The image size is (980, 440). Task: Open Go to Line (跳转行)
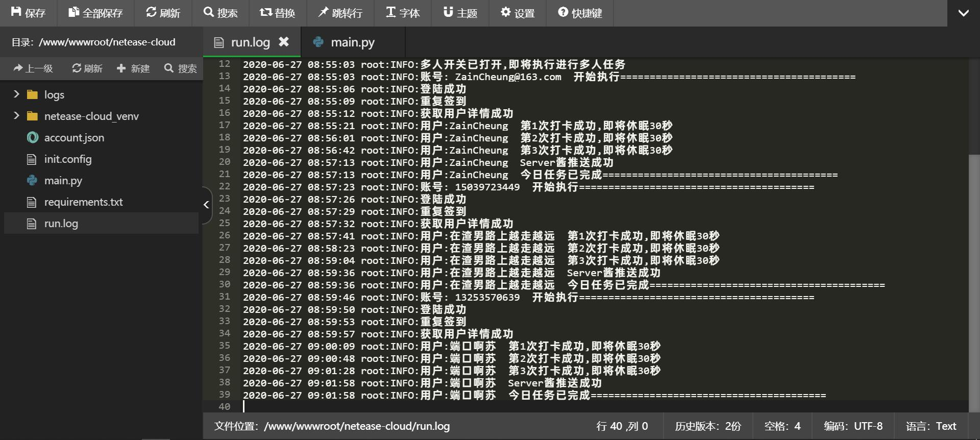[x=340, y=13]
